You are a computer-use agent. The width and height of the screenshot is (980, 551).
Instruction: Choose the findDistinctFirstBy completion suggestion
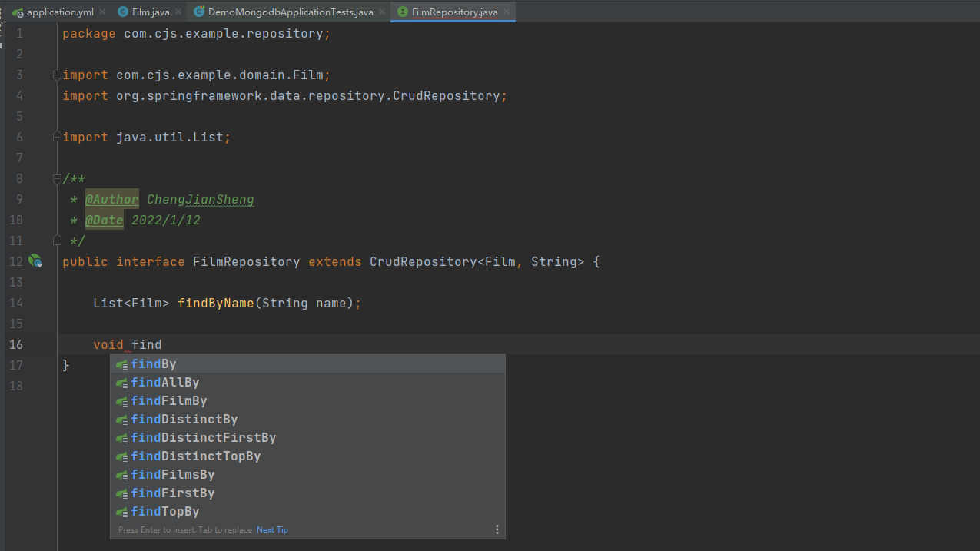coord(307,438)
